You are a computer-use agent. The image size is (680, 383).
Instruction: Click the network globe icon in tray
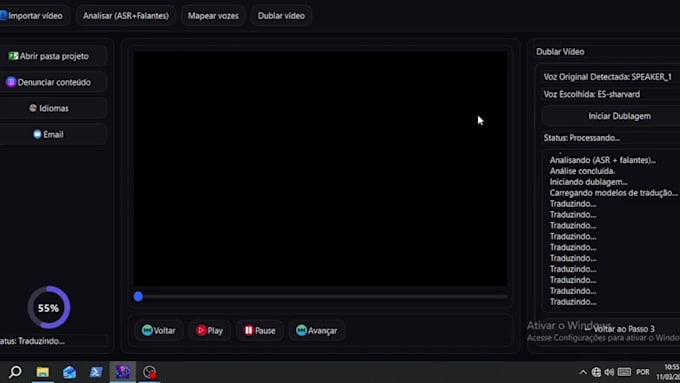(596, 372)
